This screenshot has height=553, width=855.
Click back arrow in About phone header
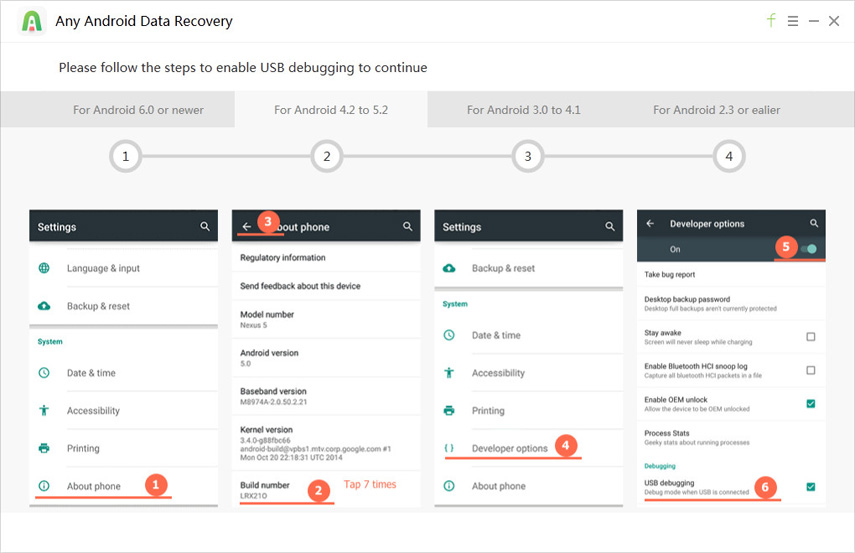click(x=247, y=226)
